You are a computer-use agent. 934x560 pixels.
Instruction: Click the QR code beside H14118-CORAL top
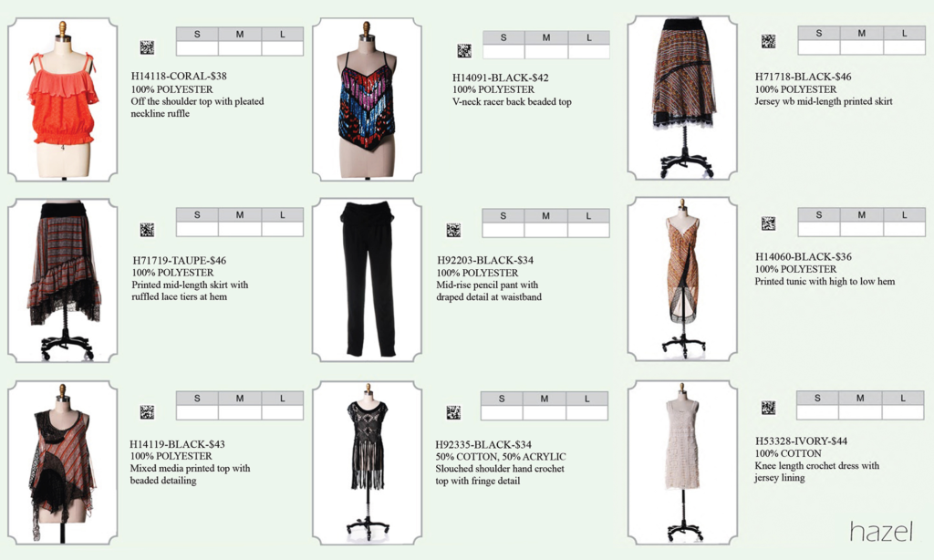(x=147, y=47)
